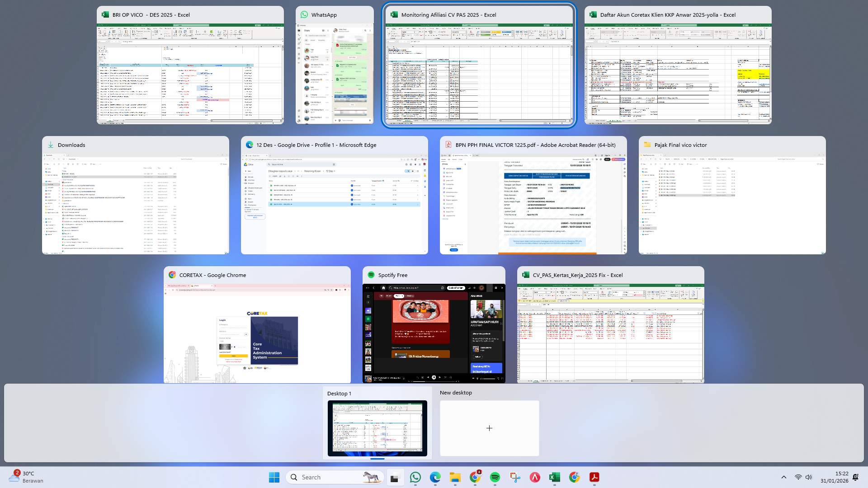Viewport: 868px width, 488px height.
Task: Toggle Wi-Fi from the system tray
Action: pos(797,477)
